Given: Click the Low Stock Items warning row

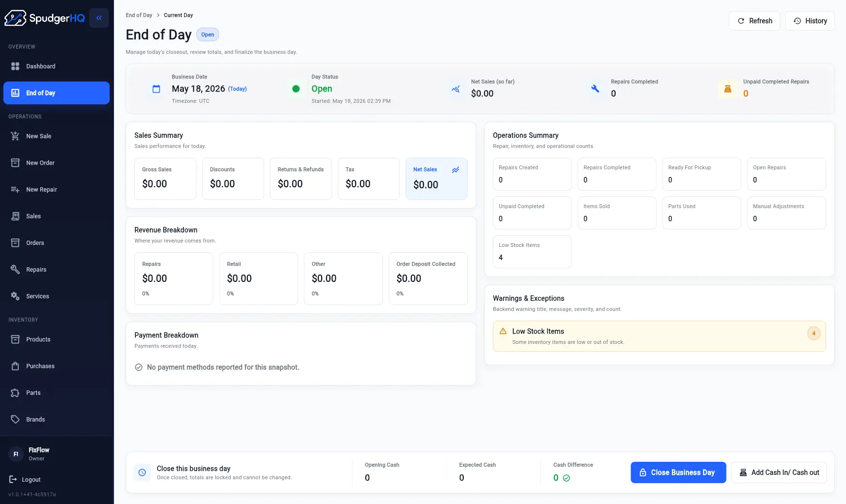Looking at the screenshot, I should pyautogui.click(x=659, y=336).
